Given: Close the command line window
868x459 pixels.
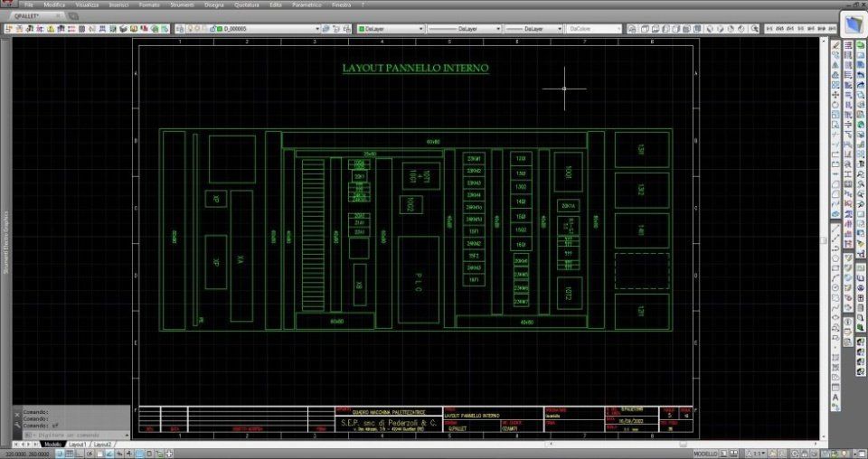Looking at the screenshot, I should (17, 415).
